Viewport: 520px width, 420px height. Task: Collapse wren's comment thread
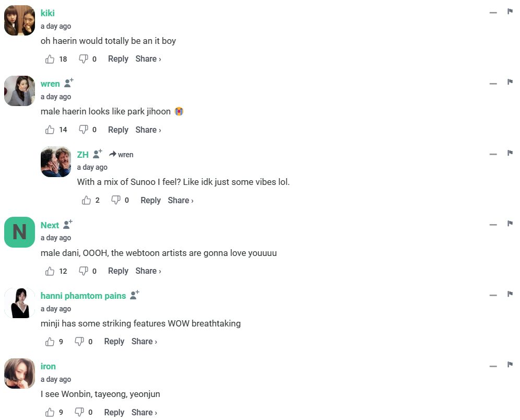(x=493, y=84)
